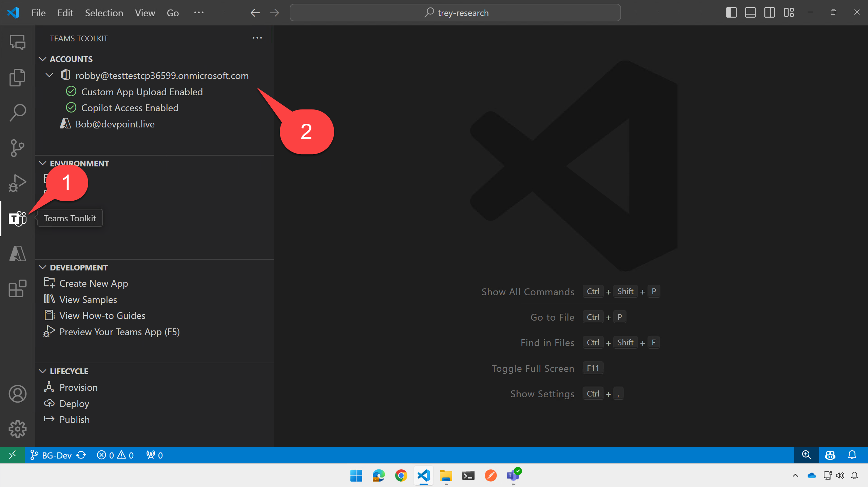Open Microsoft Teams from taskbar

pyautogui.click(x=513, y=475)
